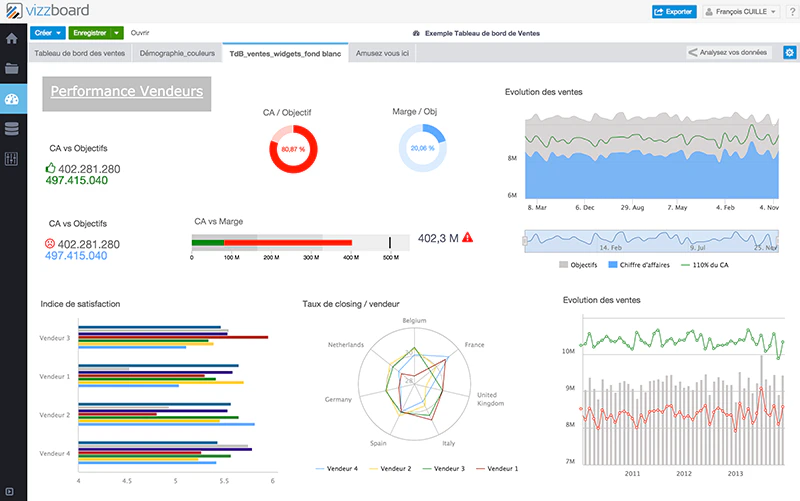
Task: Toggle Vendeur 2 radar legend entry
Action: pyautogui.click(x=390, y=468)
